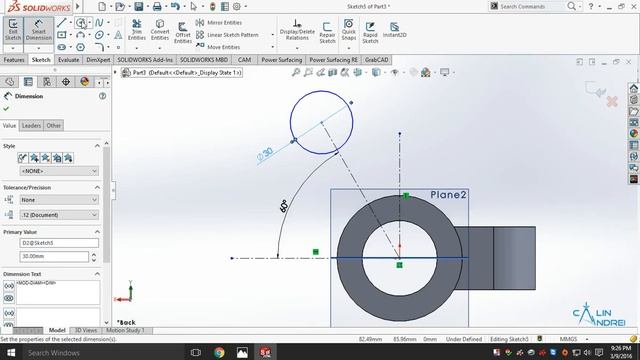This screenshot has height=360, width=640.
Task: Click Repair Sketch tool
Action: click(327, 32)
